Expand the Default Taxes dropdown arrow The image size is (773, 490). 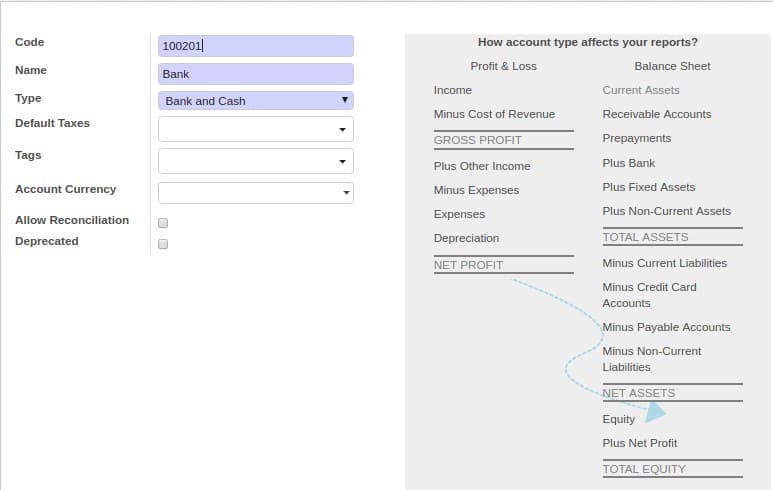point(342,130)
